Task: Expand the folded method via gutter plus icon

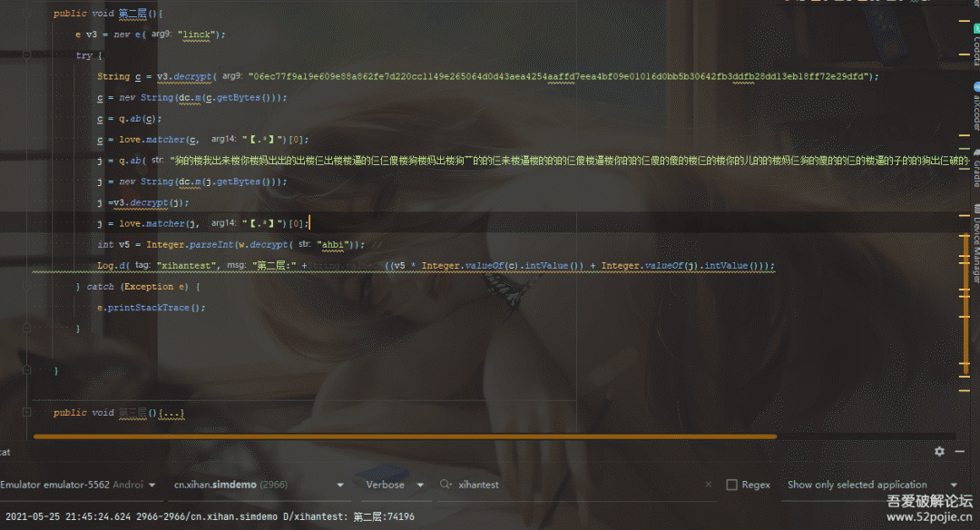Action: click(27, 413)
